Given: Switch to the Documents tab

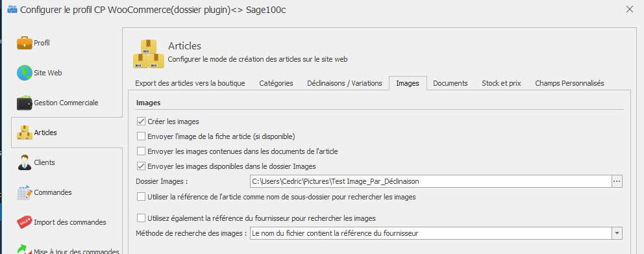Looking at the screenshot, I should (450, 83).
